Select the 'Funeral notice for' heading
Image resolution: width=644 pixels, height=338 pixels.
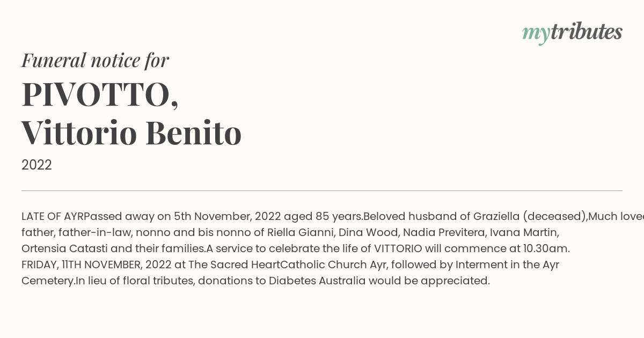click(x=96, y=60)
